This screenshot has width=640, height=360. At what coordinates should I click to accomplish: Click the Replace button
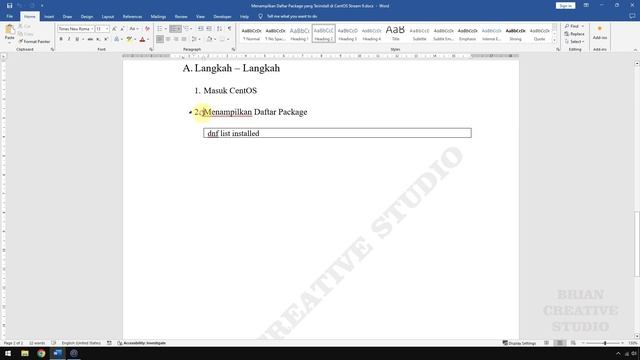click(x=574, y=34)
